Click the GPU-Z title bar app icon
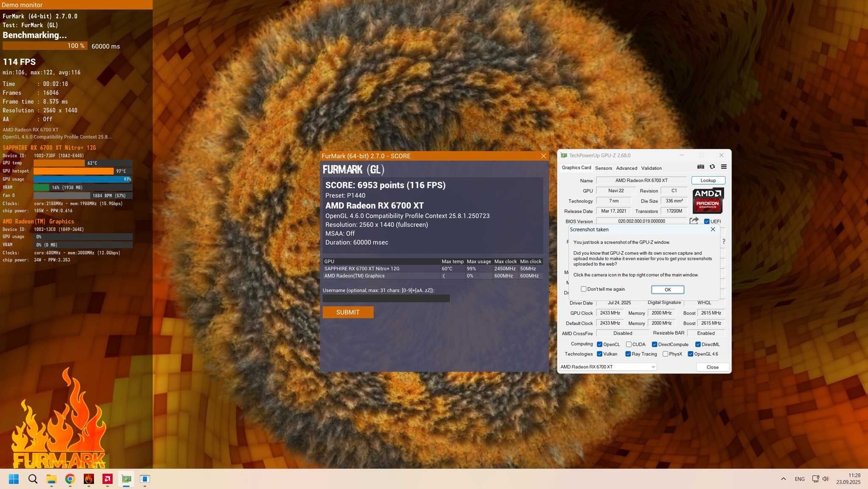Viewport: 868px width, 489px height. (564, 155)
